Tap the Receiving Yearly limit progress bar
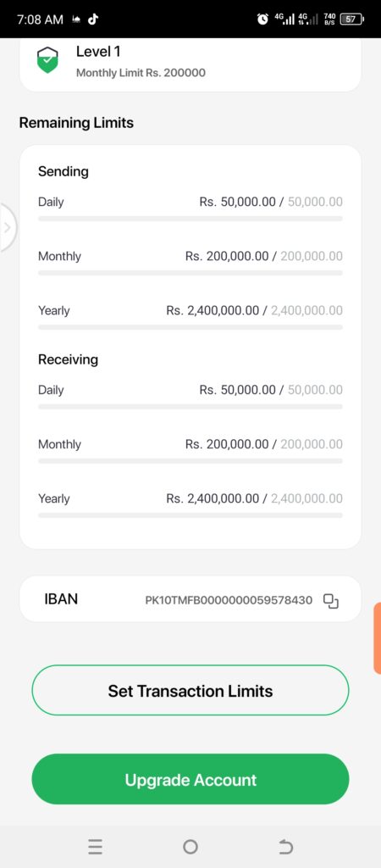 (190, 515)
